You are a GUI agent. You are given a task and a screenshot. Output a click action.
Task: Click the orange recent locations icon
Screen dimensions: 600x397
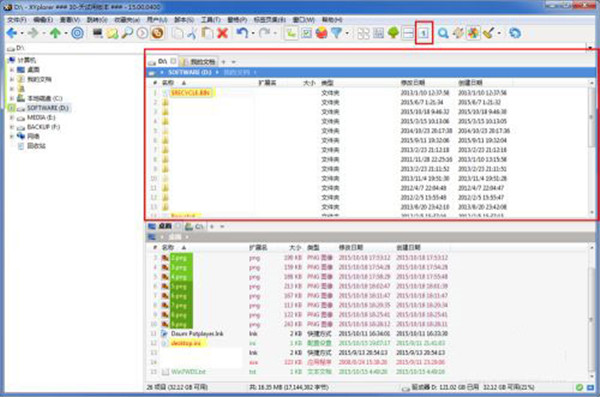pos(157,33)
